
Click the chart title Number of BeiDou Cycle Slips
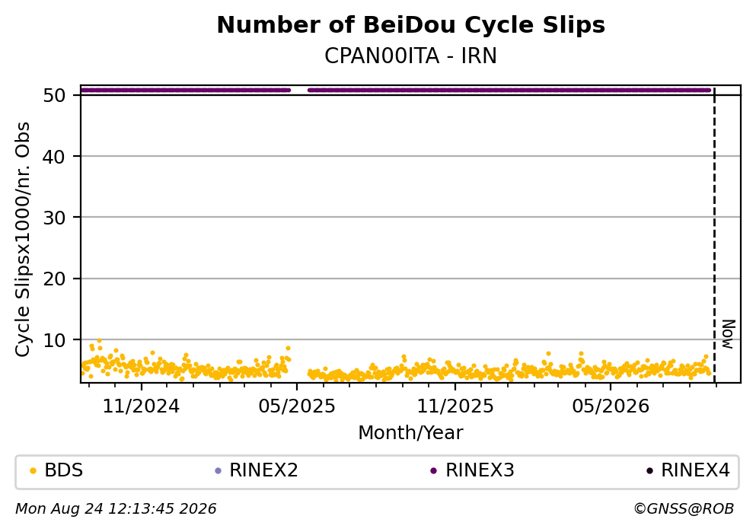[411, 25]
